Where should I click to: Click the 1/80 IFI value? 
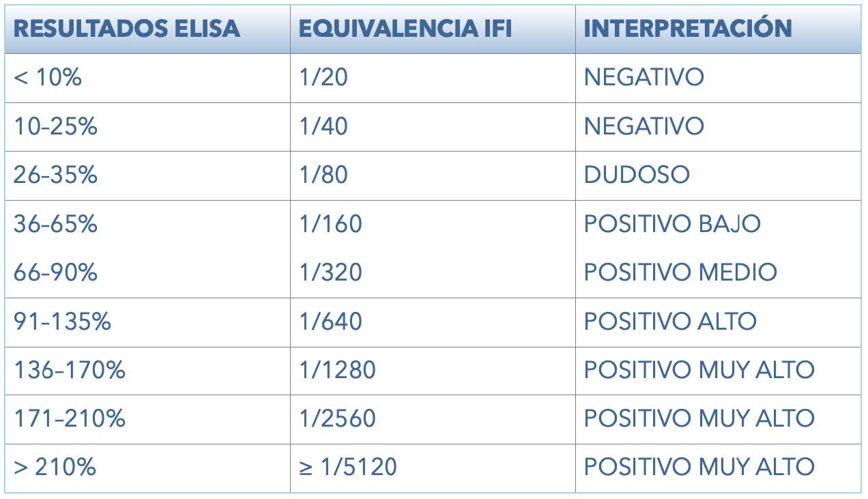tap(323, 175)
